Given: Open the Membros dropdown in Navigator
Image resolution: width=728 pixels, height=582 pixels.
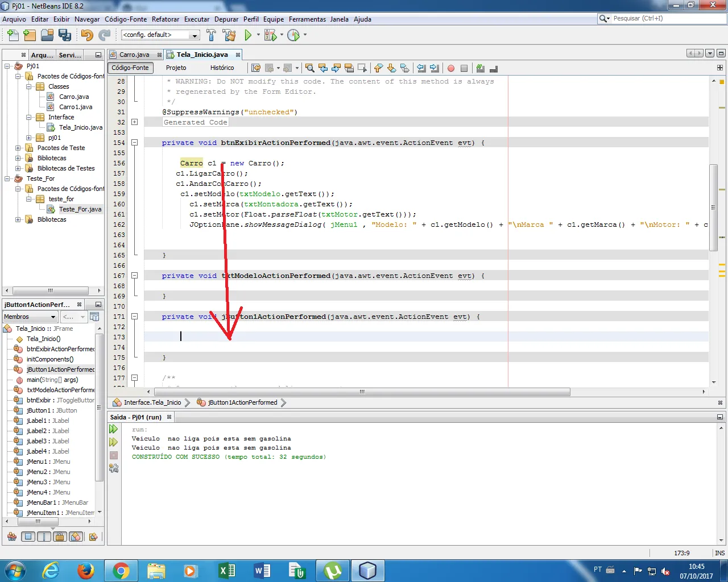Looking at the screenshot, I should 30,317.
